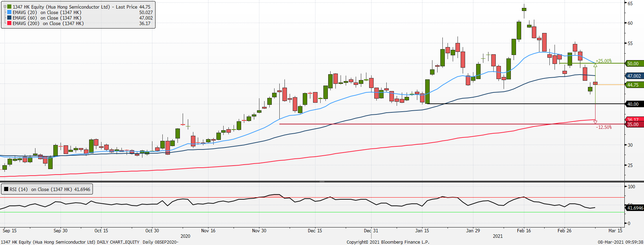
Task: Click the Copyright 2021 Bloomberg Finance L.P. text
Action: pos(388,242)
